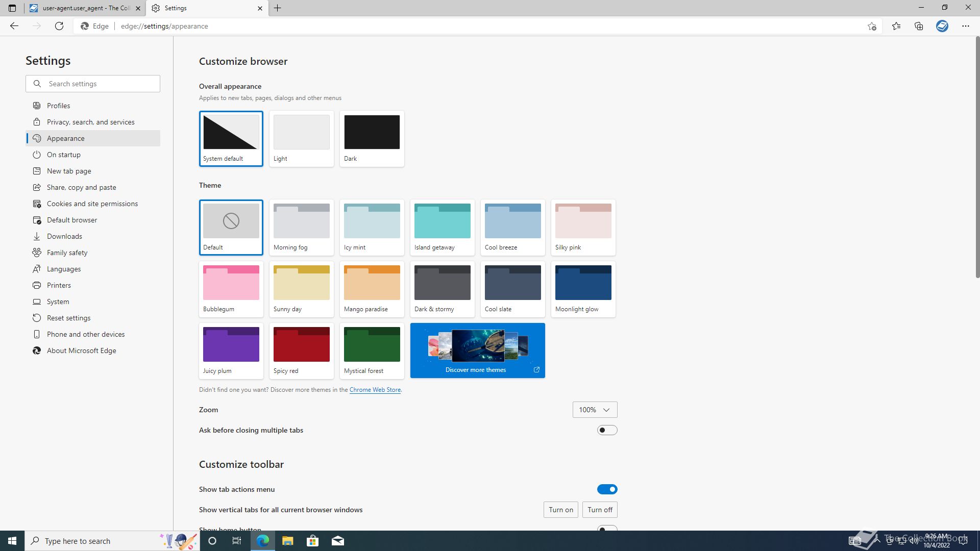The width and height of the screenshot is (980, 551).
Task: Open Printers settings
Action: click(93, 285)
